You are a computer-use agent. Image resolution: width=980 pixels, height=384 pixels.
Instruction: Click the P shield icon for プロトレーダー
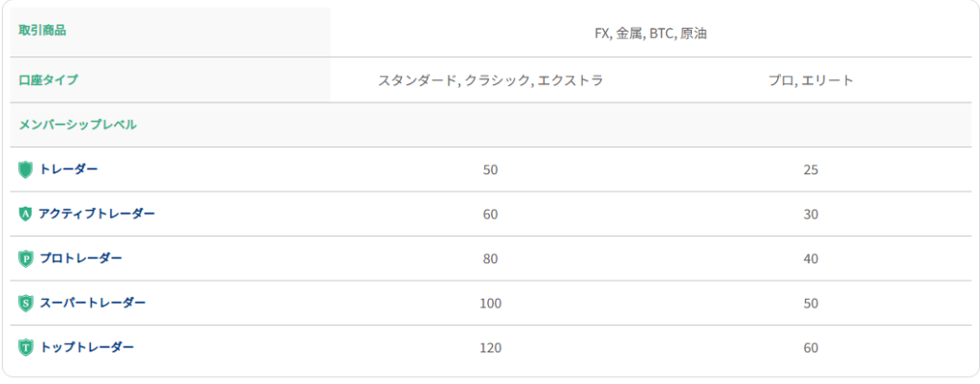[x=25, y=259]
